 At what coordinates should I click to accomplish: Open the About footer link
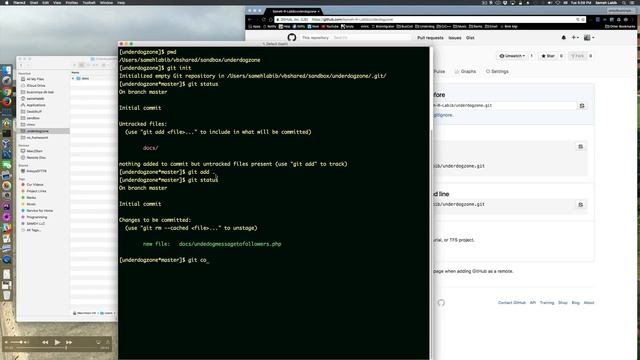(x=589, y=303)
